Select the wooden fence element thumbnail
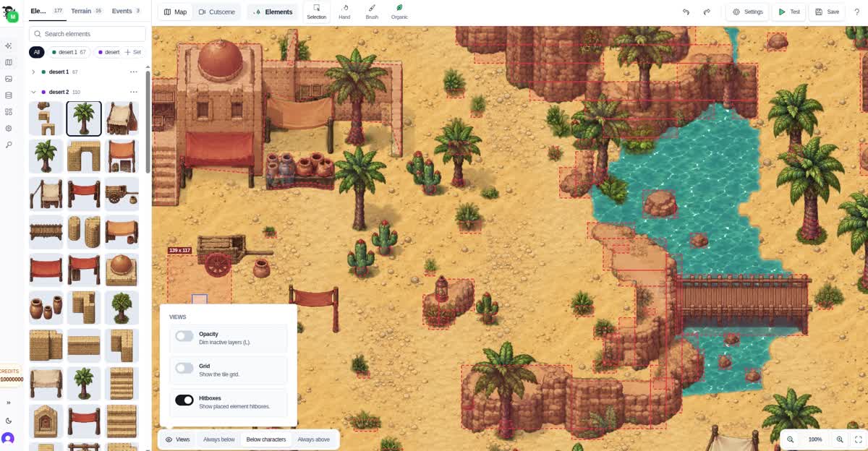Screen dimensions: 868x451 click(46, 232)
